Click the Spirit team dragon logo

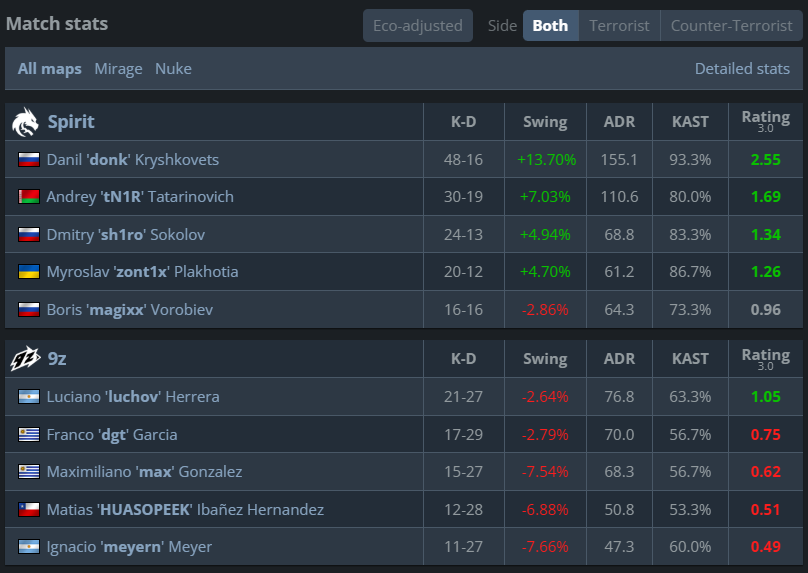(25, 122)
